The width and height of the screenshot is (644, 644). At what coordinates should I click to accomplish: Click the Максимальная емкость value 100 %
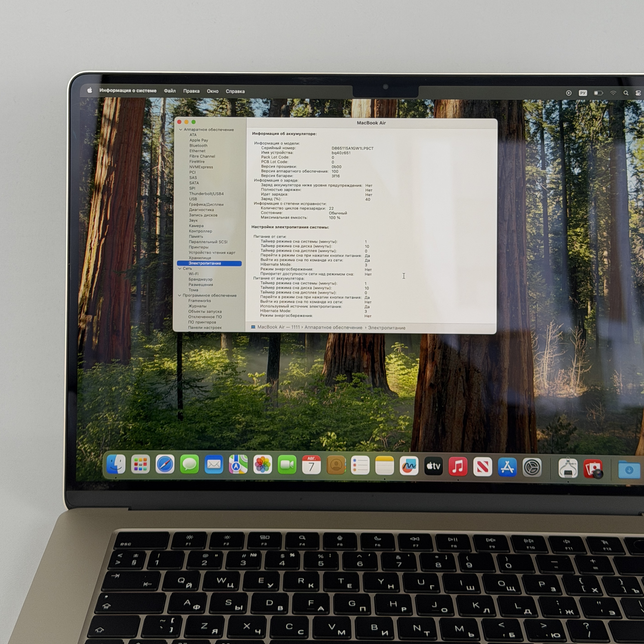335,218
